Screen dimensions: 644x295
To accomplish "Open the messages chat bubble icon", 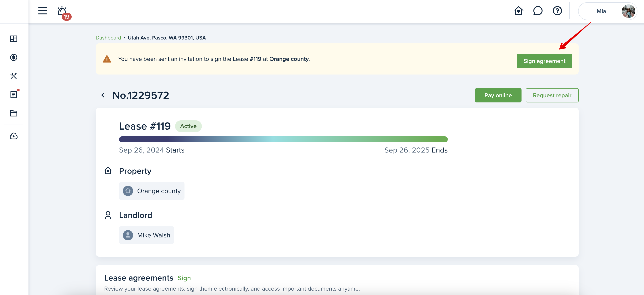I will pyautogui.click(x=538, y=11).
